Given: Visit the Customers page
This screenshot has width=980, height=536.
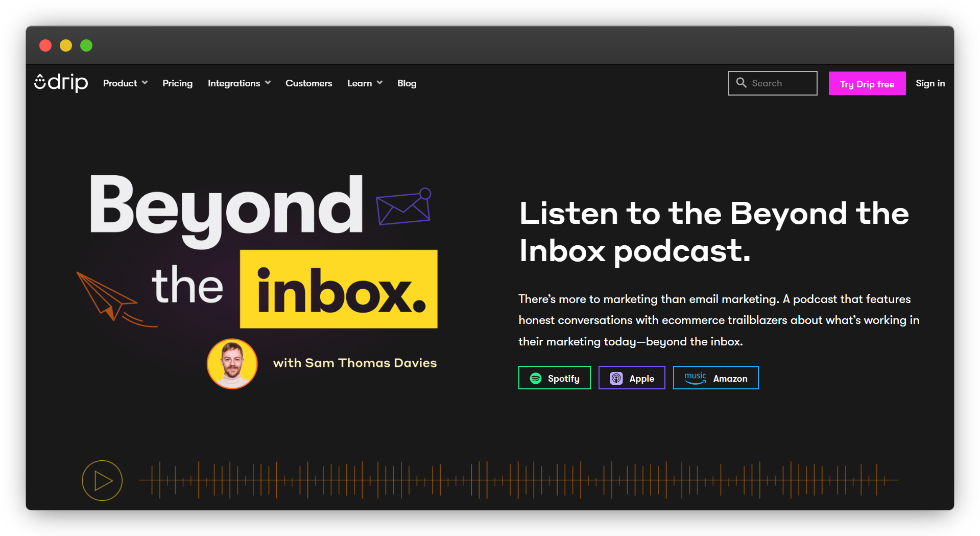Looking at the screenshot, I should click(x=308, y=83).
